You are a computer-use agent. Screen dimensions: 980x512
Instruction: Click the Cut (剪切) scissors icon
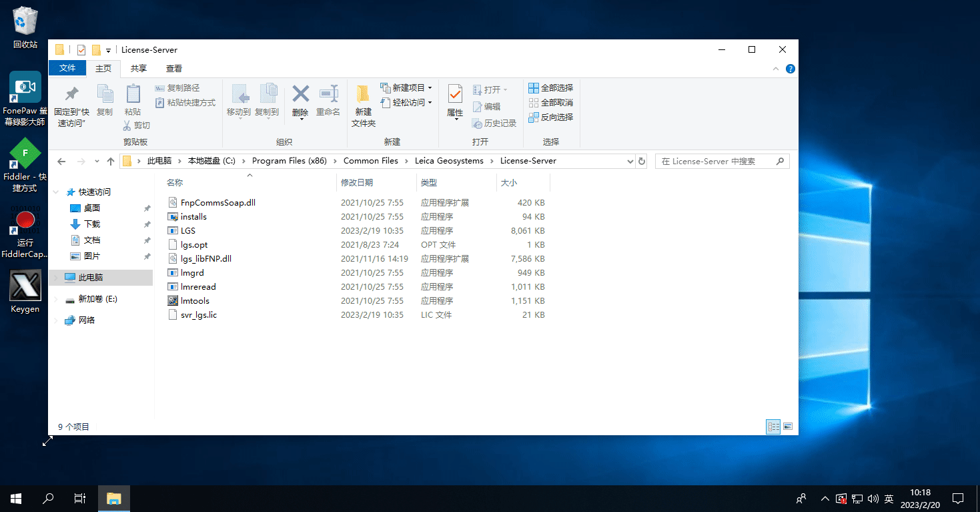[127, 125]
